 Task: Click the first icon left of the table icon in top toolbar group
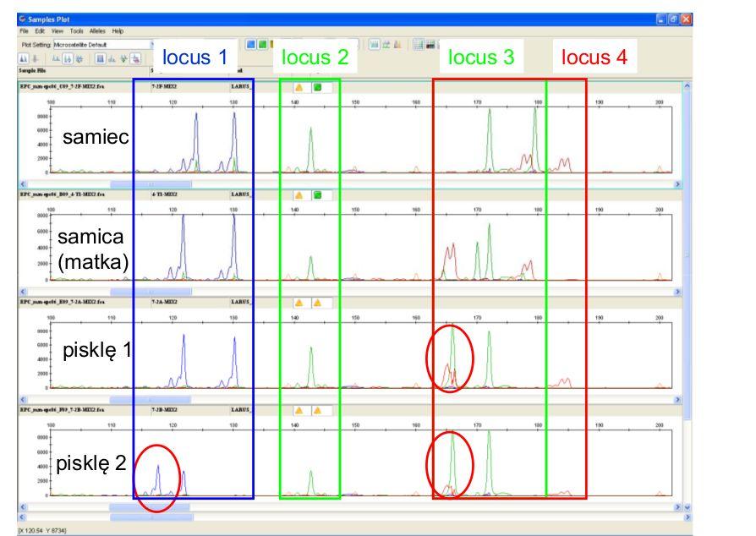(374, 45)
